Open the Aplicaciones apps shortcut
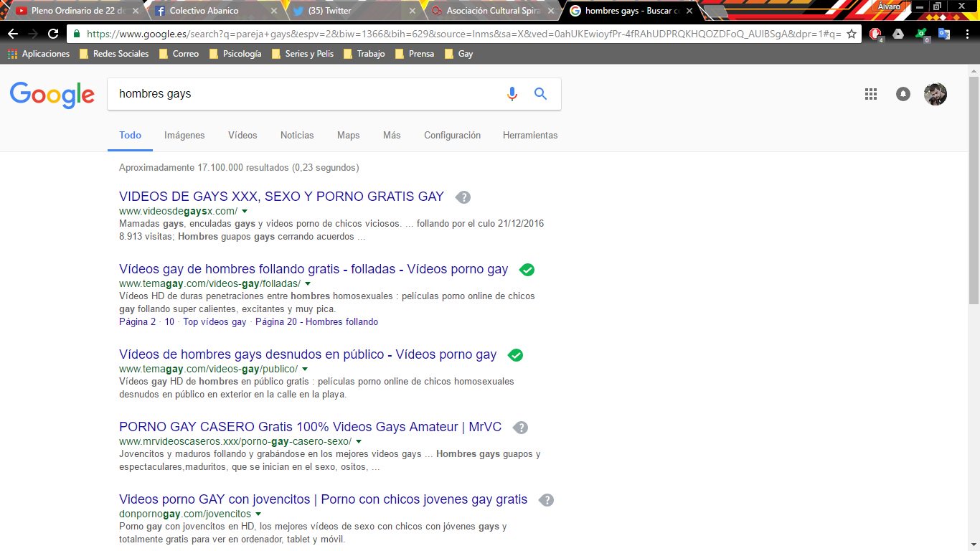This screenshot has height=551, width=980. (39, 54)
